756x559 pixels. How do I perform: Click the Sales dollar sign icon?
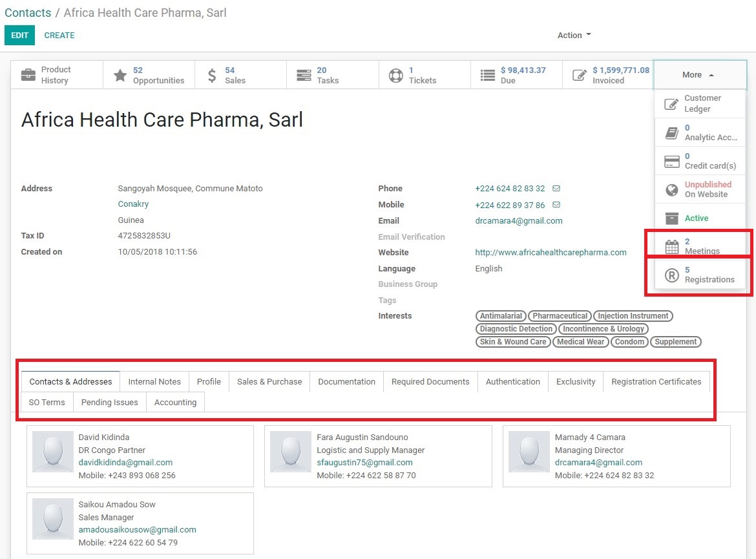pos(212,75)
